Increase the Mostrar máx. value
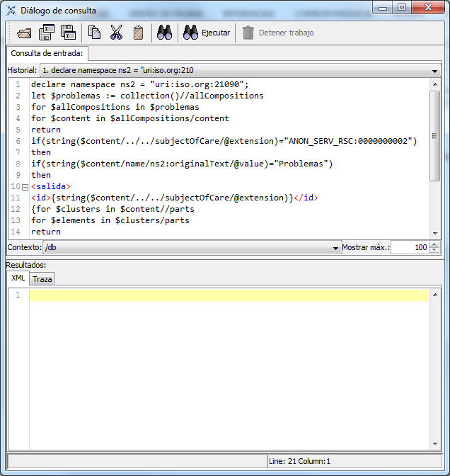The image size is (450, 476). [x=434, y=244]
